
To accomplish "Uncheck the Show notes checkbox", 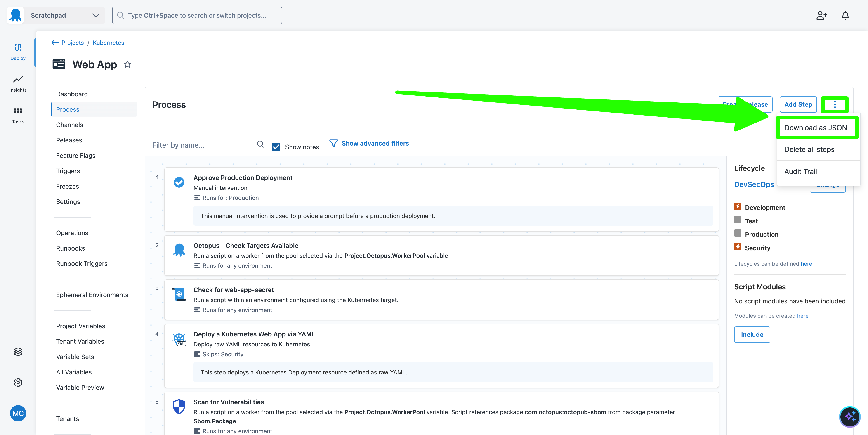I will (276, 147).
